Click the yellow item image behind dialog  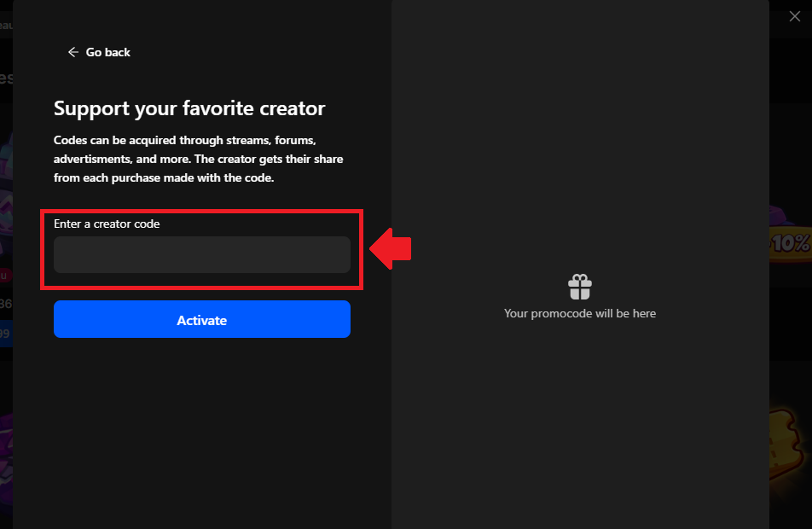click(x=791, y=444)
